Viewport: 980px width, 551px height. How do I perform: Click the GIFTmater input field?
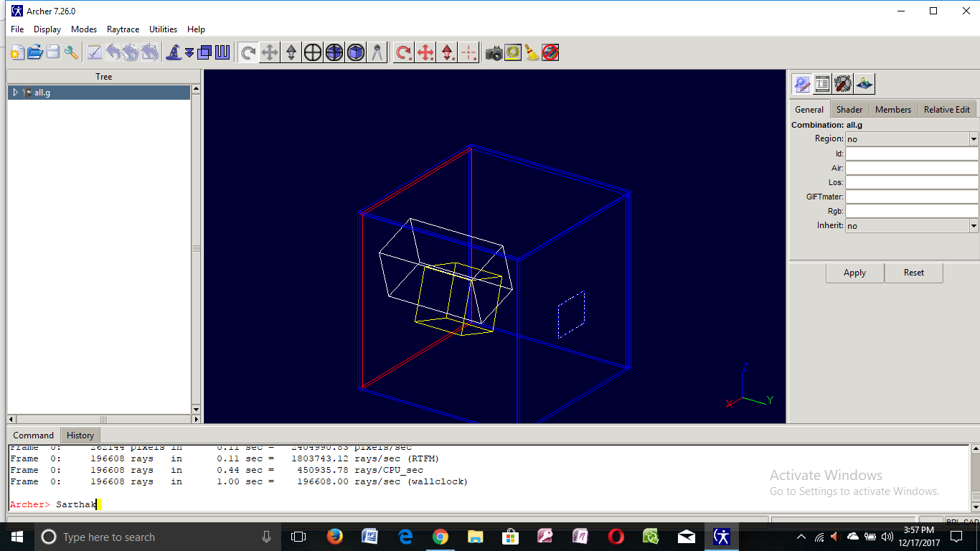(x=912, y=197)
